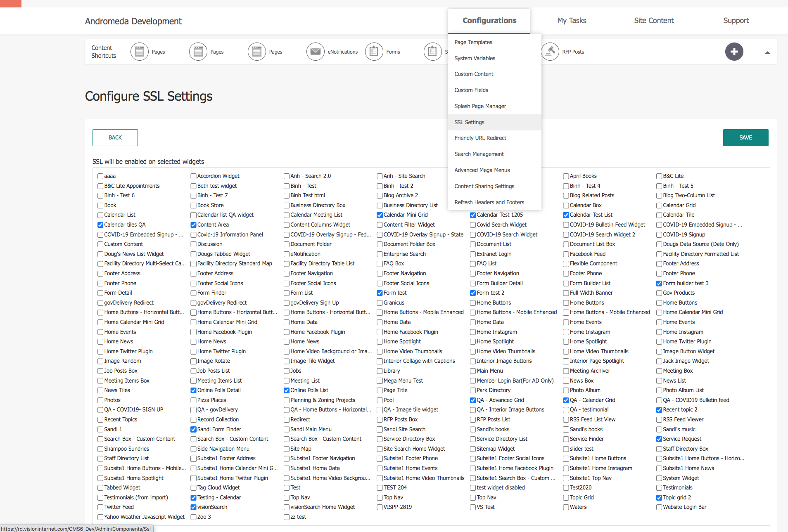Open Custom Fields from the menu
Screen dimensions: 788x532
[495, 90]
